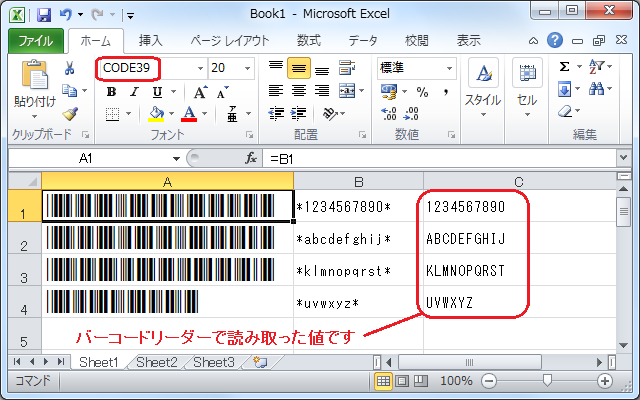Switch to Page Break Preview in status bar

pos(420,381)
